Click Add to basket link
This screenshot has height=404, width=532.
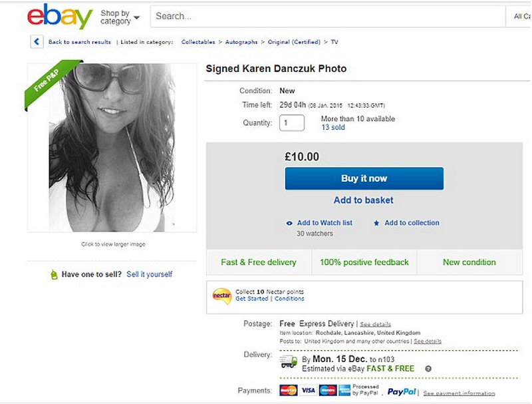pyautogui.click(x=364, y=200)
